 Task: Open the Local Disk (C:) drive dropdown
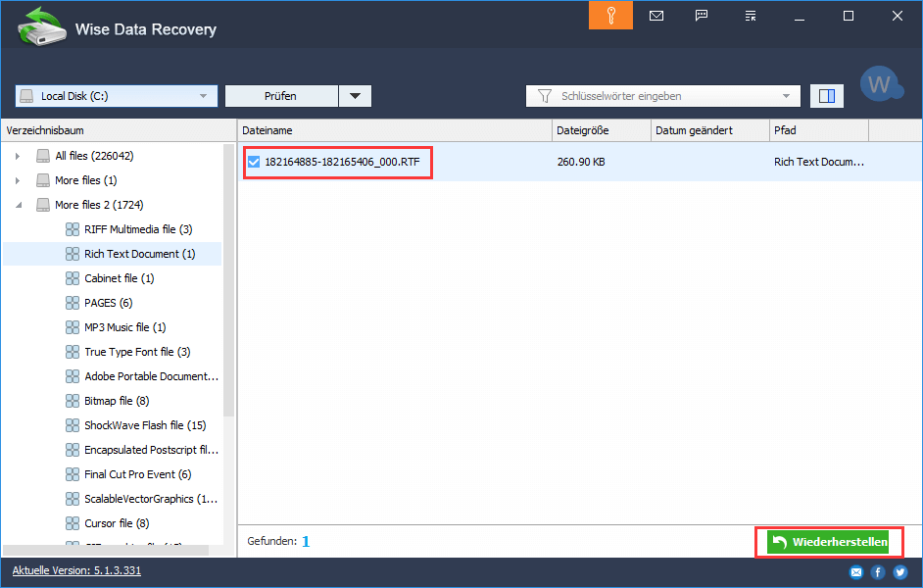pyautogui.click(x=116, y=96)
